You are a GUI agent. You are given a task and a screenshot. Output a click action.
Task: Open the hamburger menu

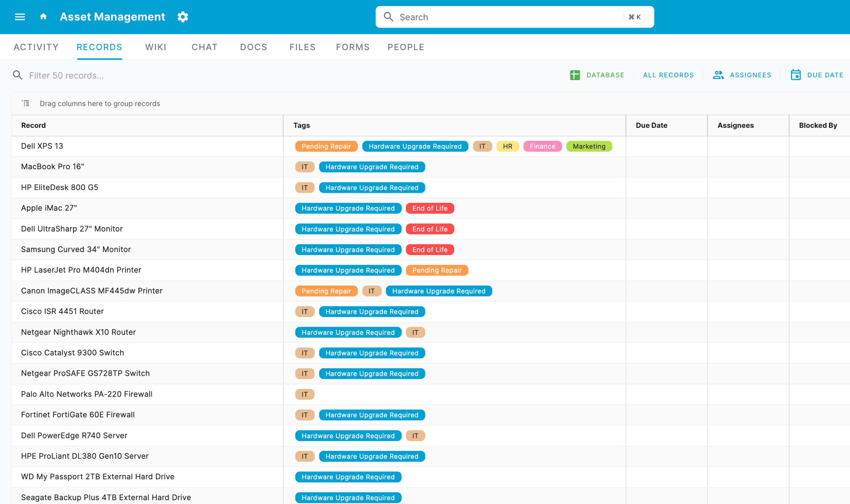(20, 17)
